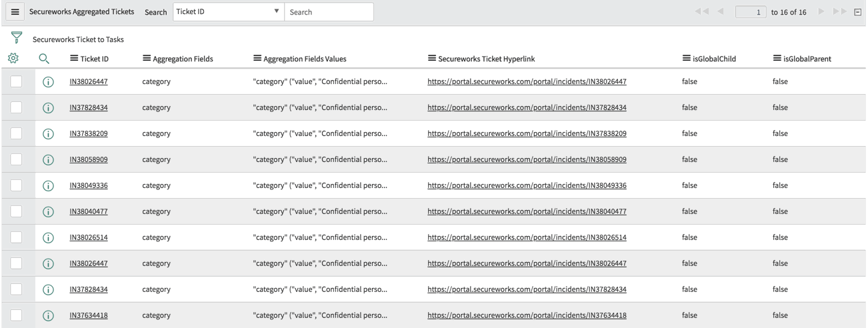Preview record IN37634418 via info icon
Screen dimensions: 868x328
pyautogui.click(x=48, y=316)
